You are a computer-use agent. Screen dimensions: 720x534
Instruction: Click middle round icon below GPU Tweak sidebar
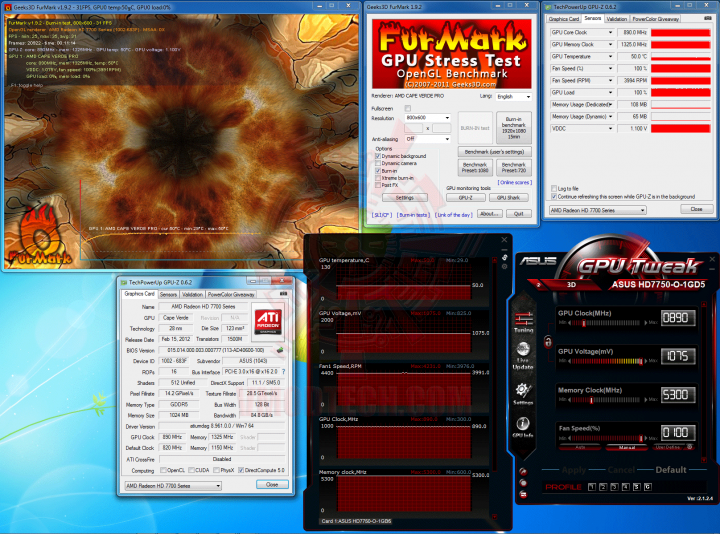tap(523, 483)
